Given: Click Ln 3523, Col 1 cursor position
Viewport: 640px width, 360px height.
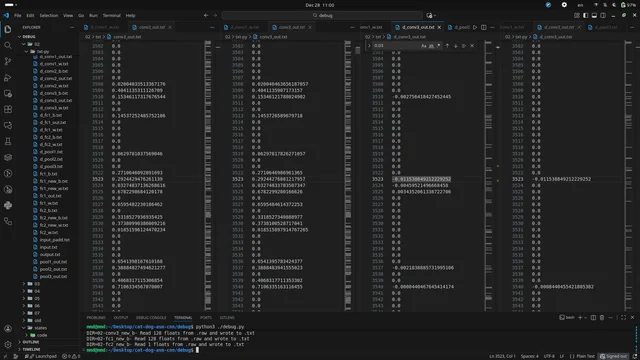Looking at the screenshot, I should 502,356.
